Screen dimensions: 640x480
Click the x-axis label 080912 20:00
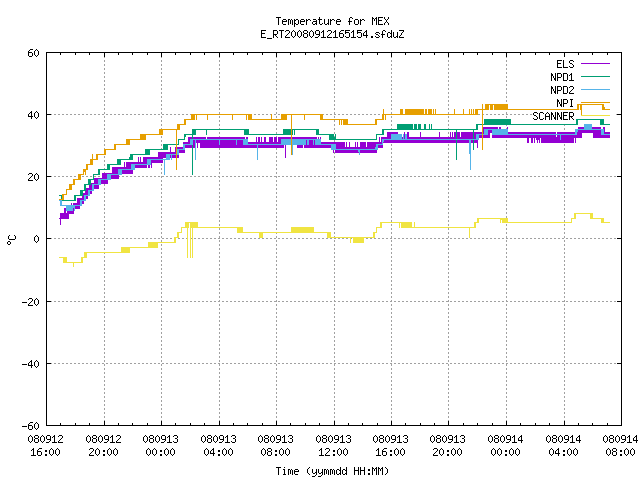coord(103,446)
